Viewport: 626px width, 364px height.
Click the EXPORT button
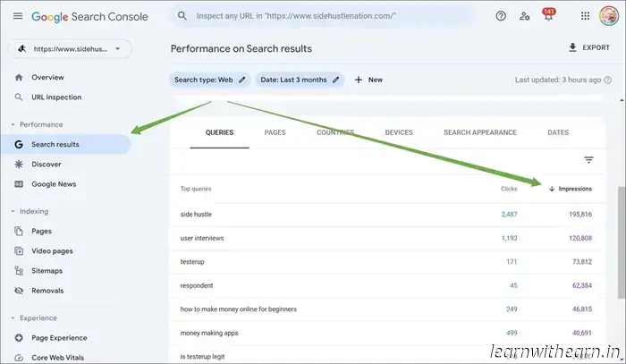(589, 47)
